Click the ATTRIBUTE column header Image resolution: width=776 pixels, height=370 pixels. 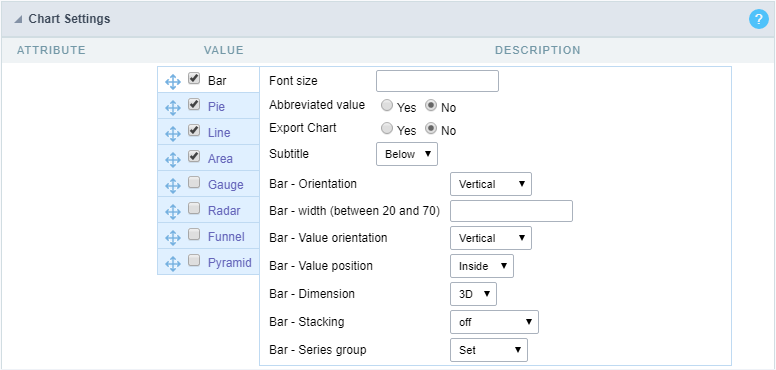(51, 50)
